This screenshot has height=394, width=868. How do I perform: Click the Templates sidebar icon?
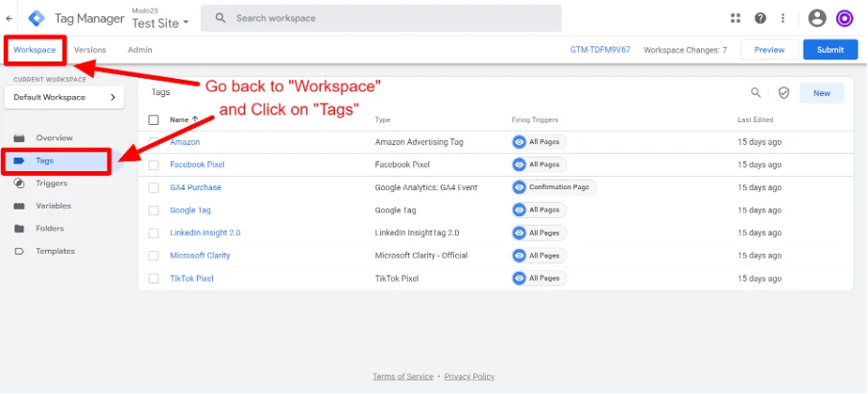[x=19, y=251]
